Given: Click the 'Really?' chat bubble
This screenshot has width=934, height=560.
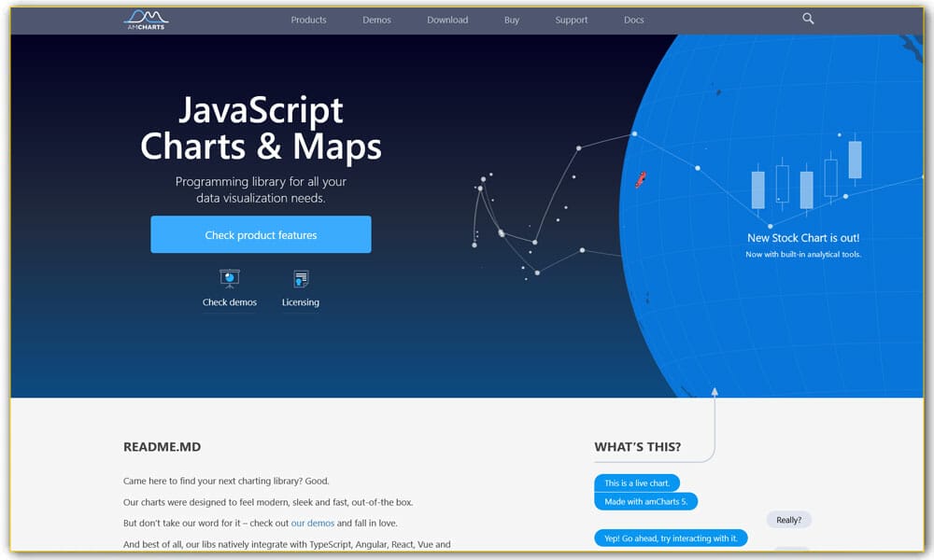Looking at the screenshot, I should [x=788, y=520].
